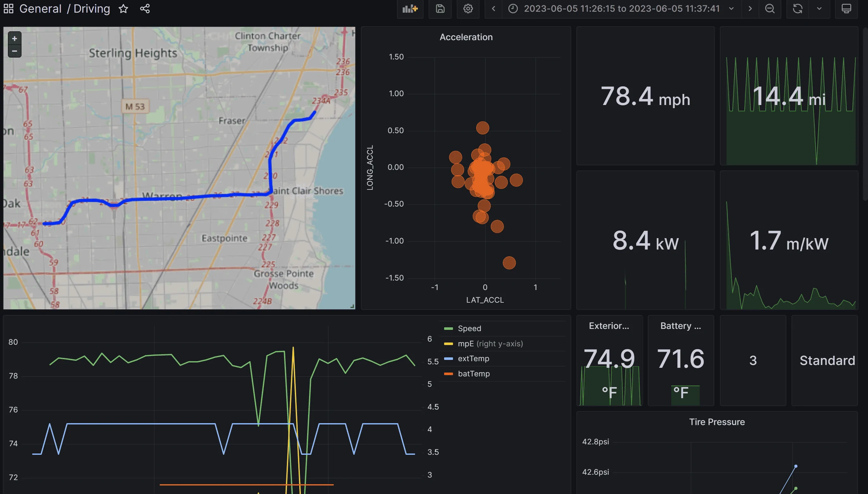
Task: Star the Driving dashboard
Action: [x=123, y=9]
